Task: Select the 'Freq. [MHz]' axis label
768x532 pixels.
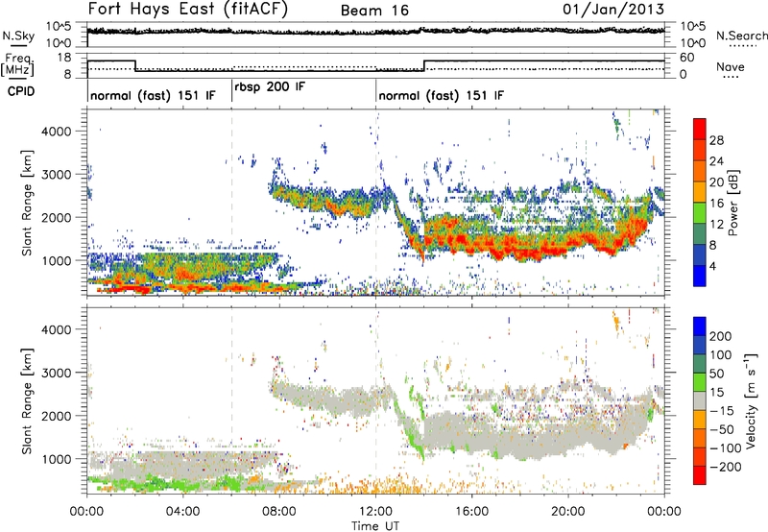Action: pos(17,64)
